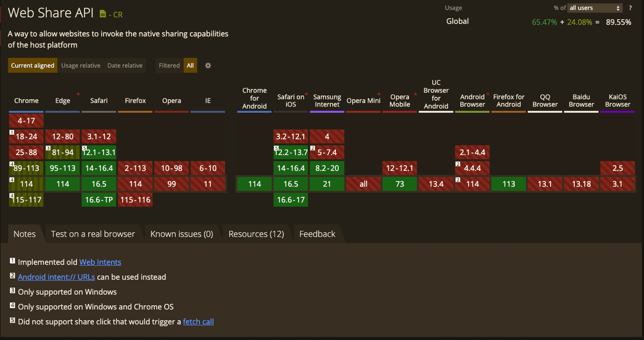Select Chrome 115-117 version cell

point(26,200)
